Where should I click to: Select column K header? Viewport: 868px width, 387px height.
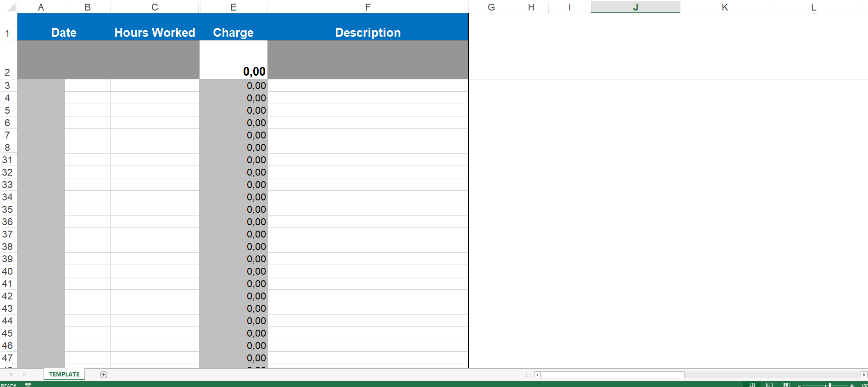pyautogui.click(x=724, y=7)
